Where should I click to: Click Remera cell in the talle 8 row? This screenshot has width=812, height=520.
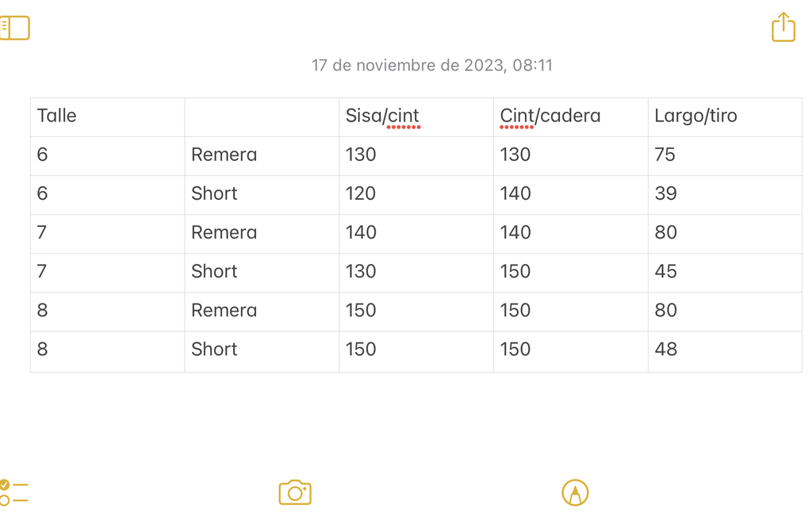coord(262,312)
